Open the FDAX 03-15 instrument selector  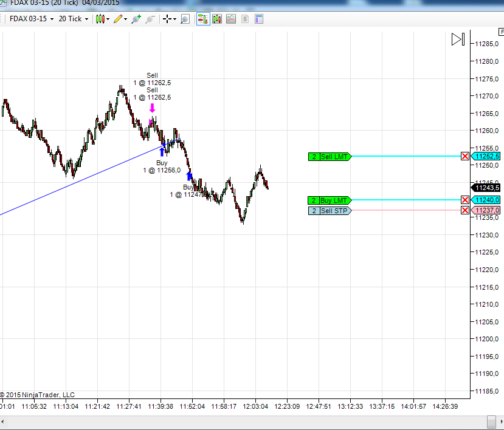[32, 19]
